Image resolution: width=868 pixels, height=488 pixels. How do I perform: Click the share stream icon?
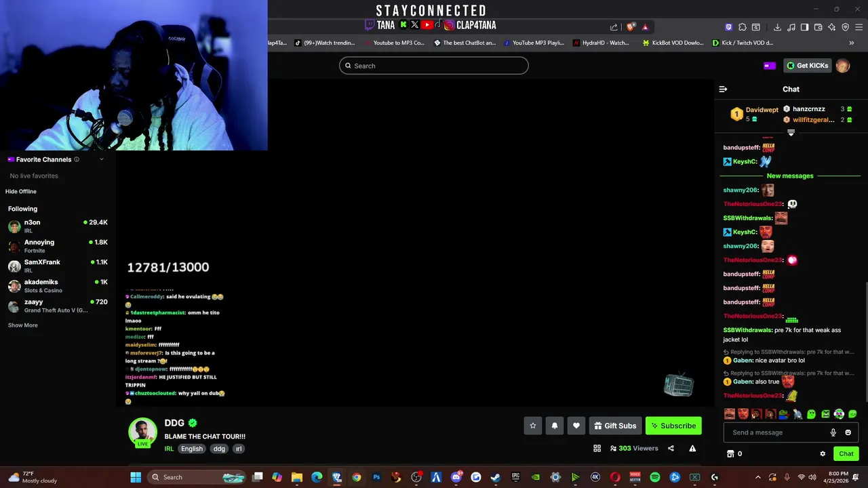click(671, 448)
